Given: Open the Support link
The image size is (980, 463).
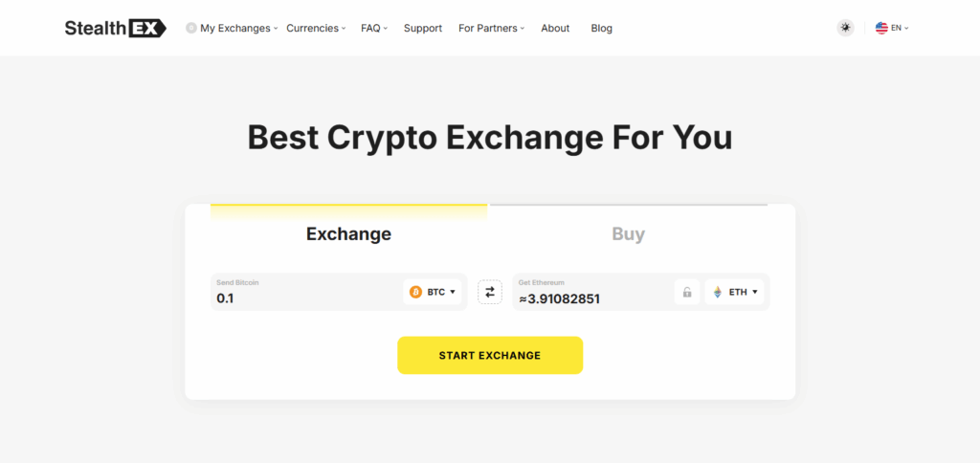Looking at the screenshot, I should click(423, 28).
